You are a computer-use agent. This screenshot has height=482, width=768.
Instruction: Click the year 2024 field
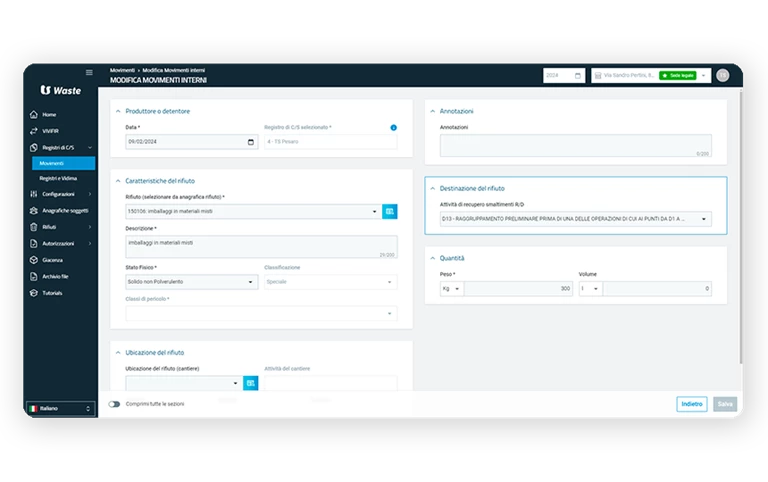pyautogui.click(x=564, y=75)
